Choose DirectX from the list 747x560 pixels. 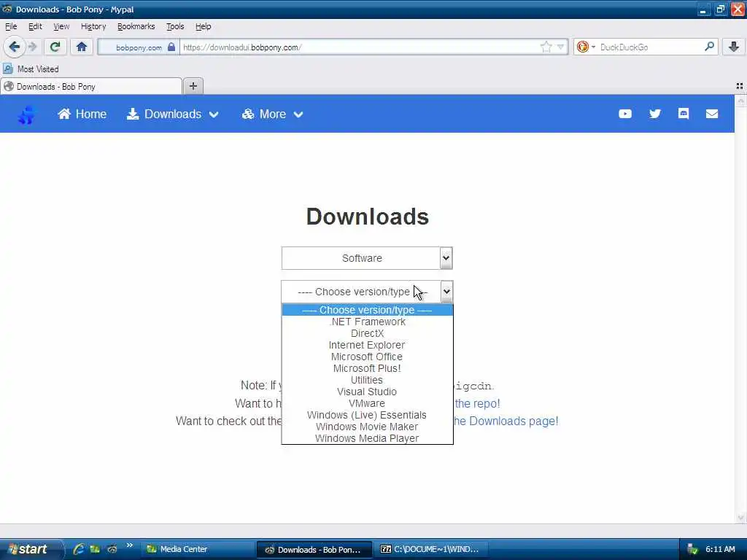tap(367, 333)
